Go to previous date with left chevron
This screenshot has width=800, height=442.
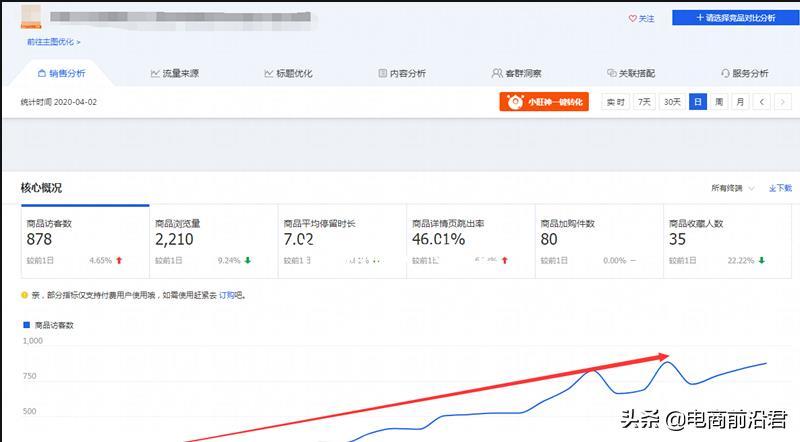762,102
